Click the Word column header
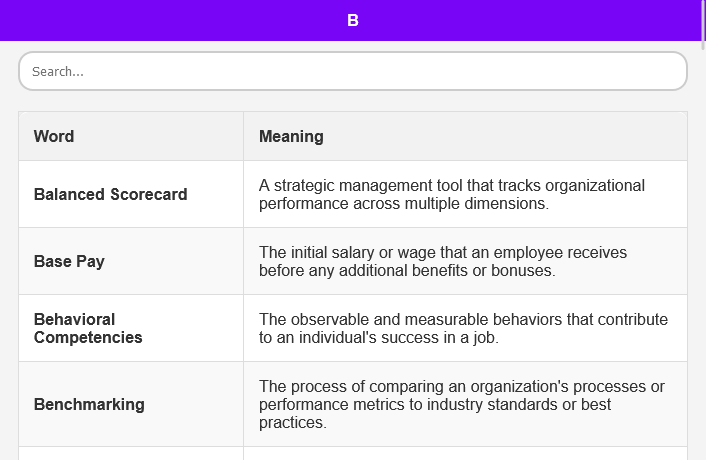 (54, 136)
